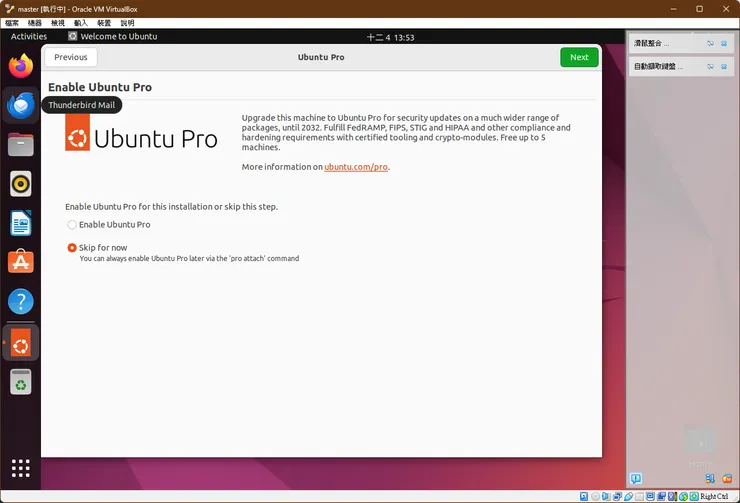The image size is (740, 503).
Task: Open the 輸入 menu in VirtualBox
Action: (x=81, y=23)
